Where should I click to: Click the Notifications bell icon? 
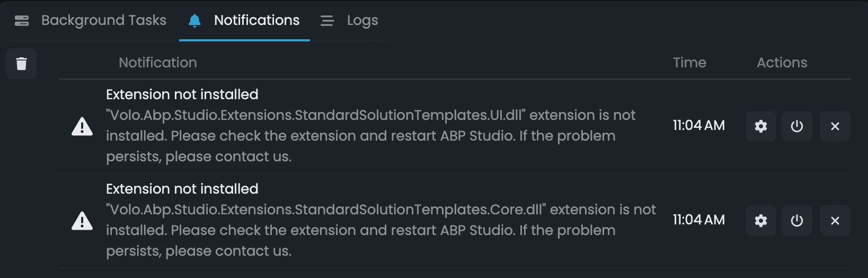pos(194,21)
